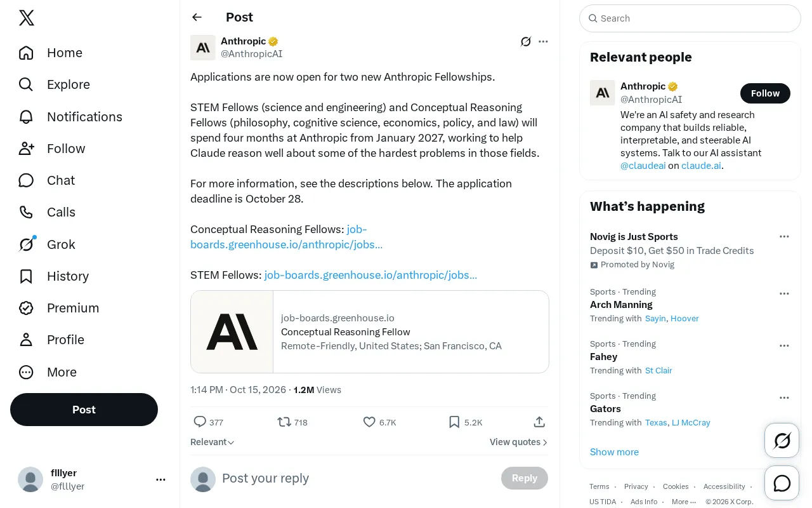Open post's three-dot more menu
The image size is (812, 508).
(543, 41)
